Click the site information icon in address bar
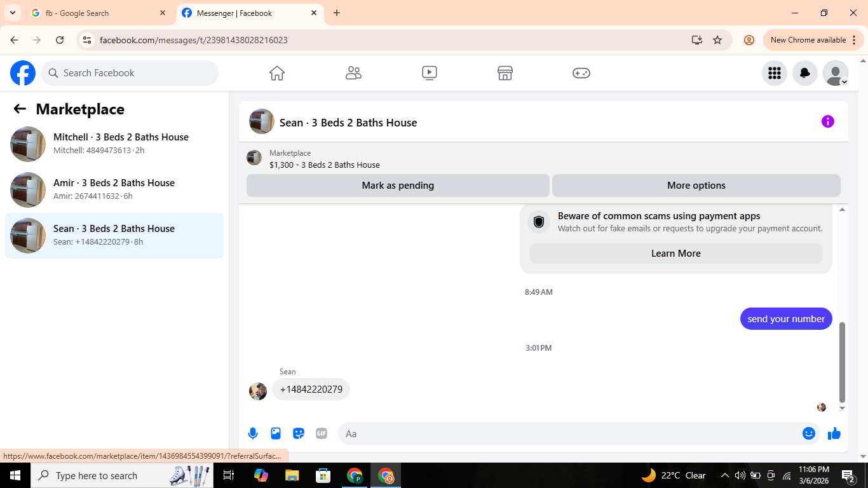 (x=88, y=40)
